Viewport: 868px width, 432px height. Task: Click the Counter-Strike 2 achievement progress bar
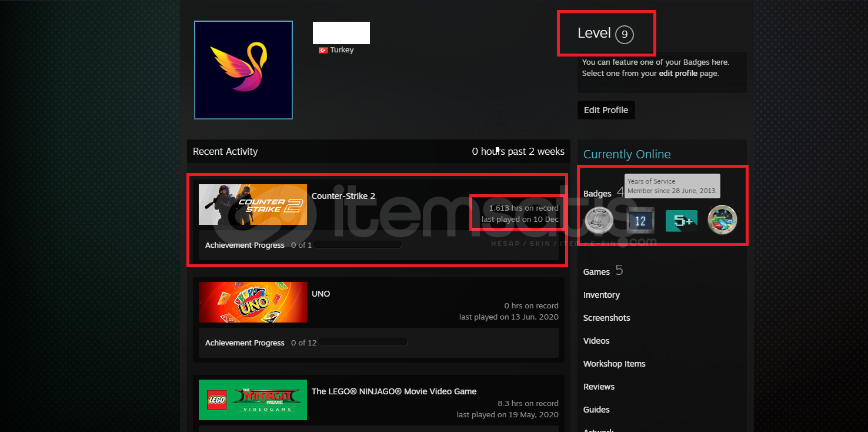coord(358,245)
